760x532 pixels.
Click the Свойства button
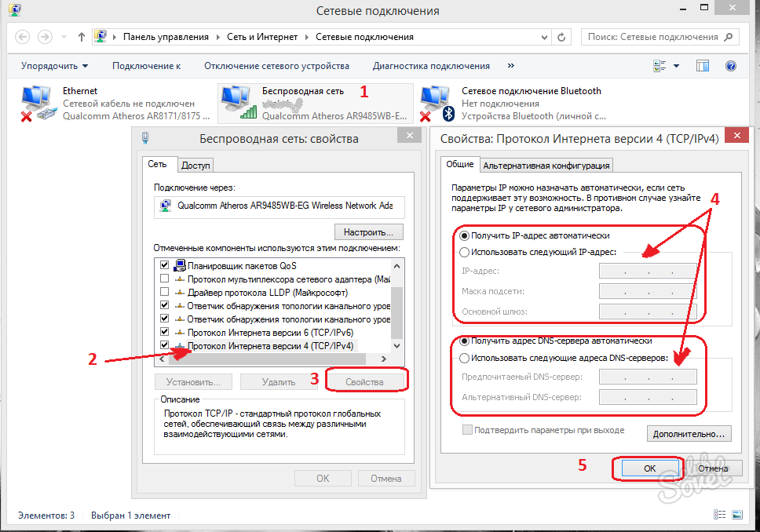[x=364, y=382]
